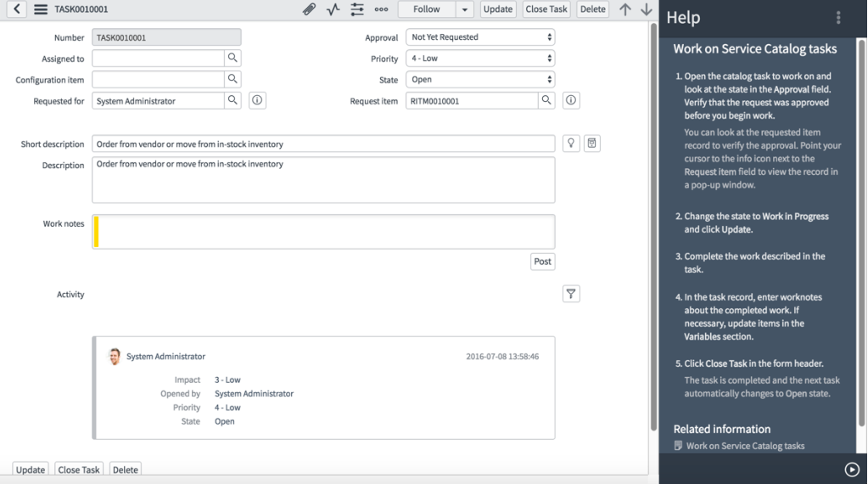The image size is (868, 484).
Task: Click the Short description input field
Action: coord(323,144)
